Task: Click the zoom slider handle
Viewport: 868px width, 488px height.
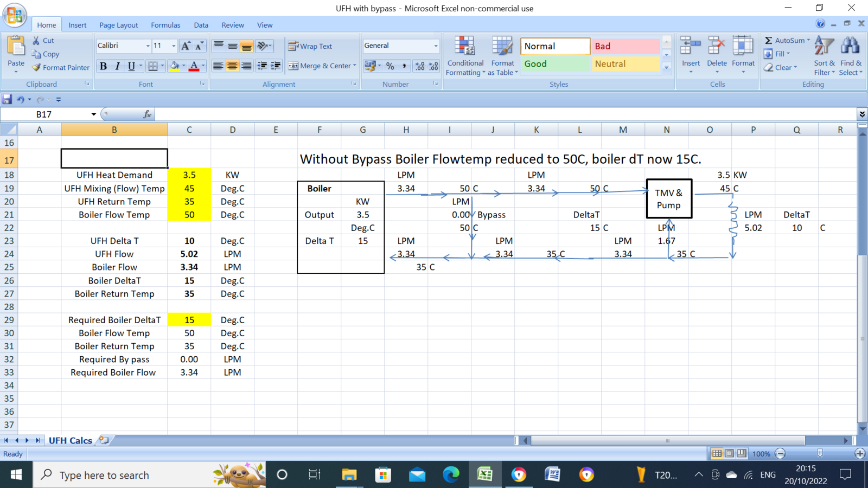Action: point(820,453)
